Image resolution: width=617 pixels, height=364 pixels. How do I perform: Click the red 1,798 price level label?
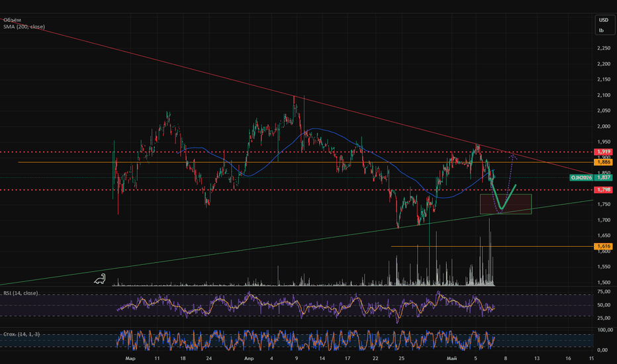603,190
